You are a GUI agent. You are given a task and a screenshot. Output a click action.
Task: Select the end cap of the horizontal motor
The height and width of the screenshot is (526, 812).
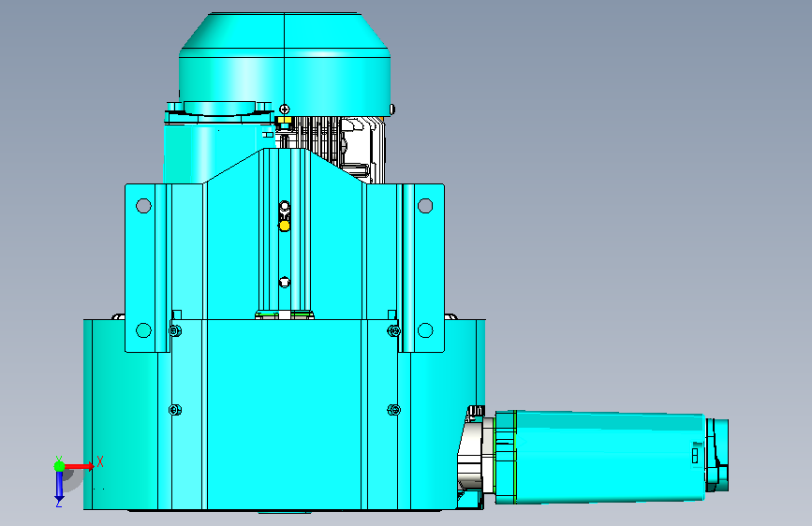point(717,455)
